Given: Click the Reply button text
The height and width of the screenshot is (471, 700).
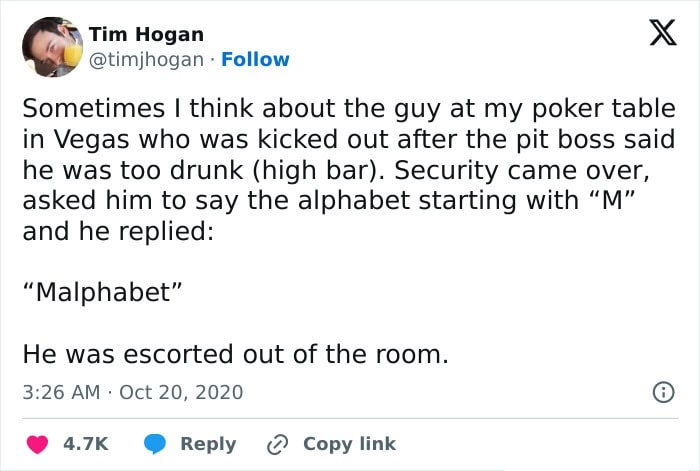Looking at the screenshot, I should click(x=208, y=444).
